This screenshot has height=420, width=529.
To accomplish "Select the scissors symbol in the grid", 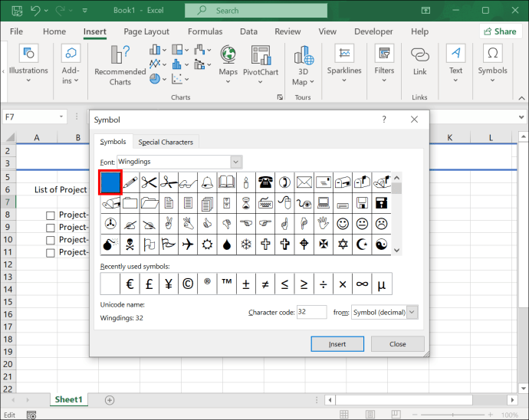I will coord(149,182).
